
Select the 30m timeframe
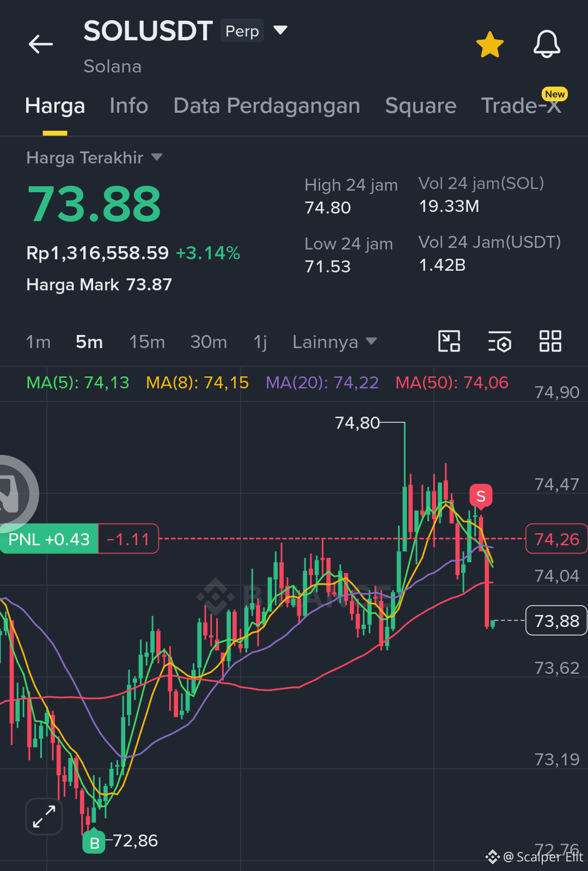pos(209,342)
